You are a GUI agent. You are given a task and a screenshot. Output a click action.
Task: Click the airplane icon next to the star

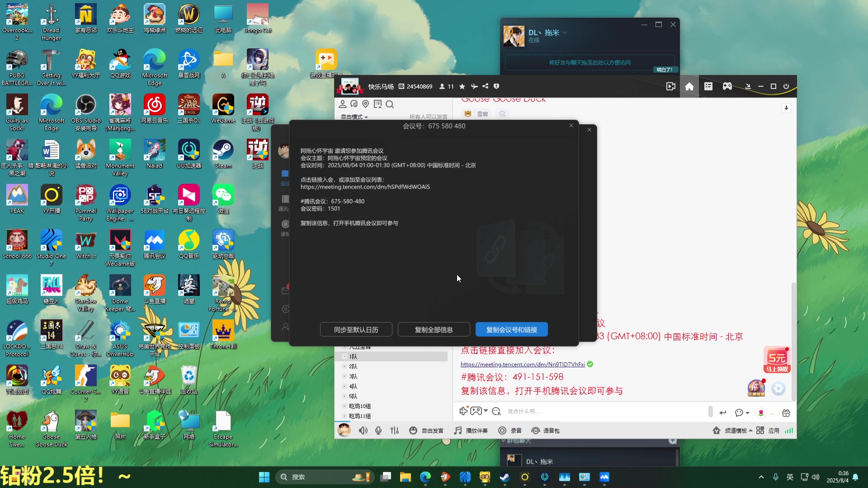point(474,86)
